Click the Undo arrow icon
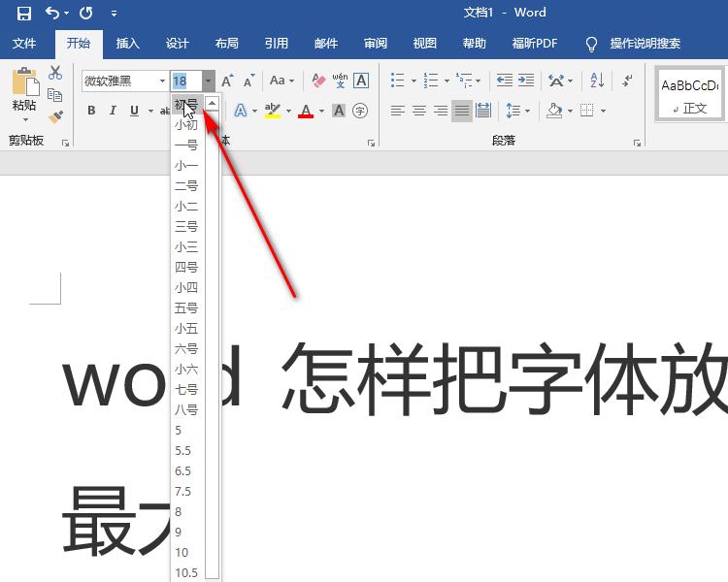Image resolution: width=728 pixels, height=582 pixels. [x=52, y=13]
